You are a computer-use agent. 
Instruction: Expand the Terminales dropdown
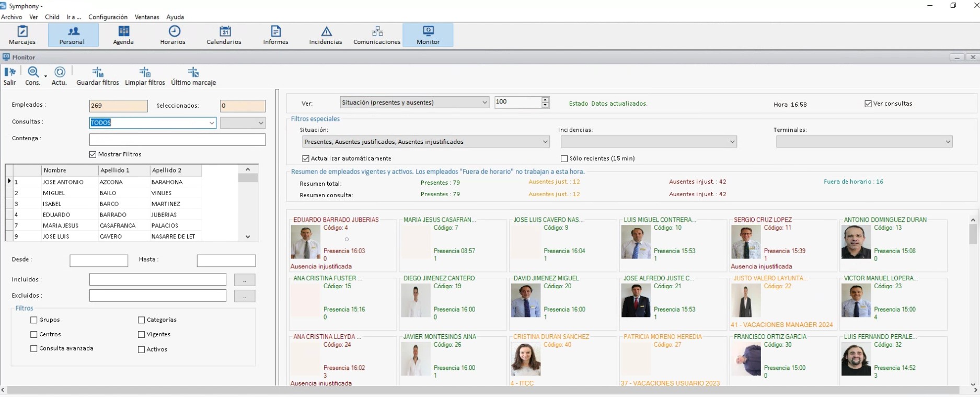[x=948, y=142]
